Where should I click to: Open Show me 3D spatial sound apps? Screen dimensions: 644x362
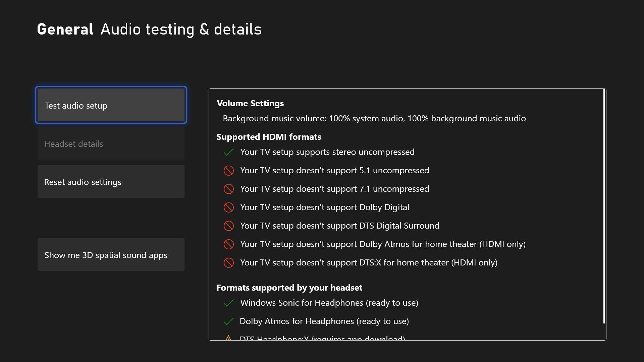coord(111,255)
